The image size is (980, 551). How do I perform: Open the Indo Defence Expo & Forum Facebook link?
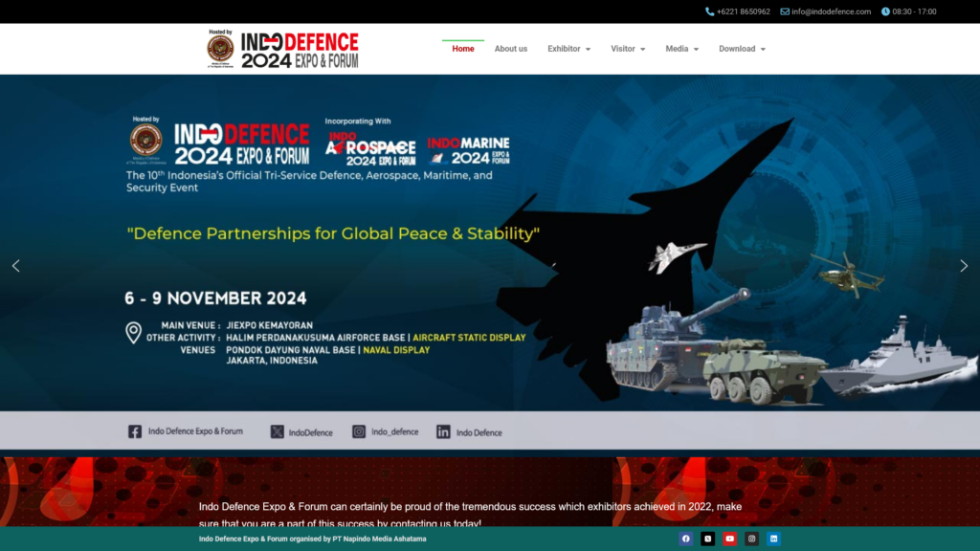pos(195,431)
